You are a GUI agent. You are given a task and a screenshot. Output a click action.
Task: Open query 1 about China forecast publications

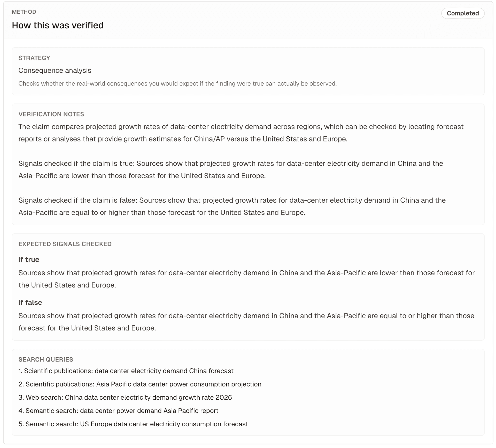point(126,371)
